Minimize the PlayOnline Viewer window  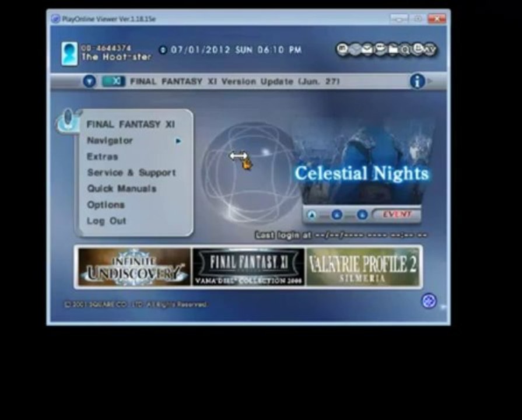(x=399, y=19)
